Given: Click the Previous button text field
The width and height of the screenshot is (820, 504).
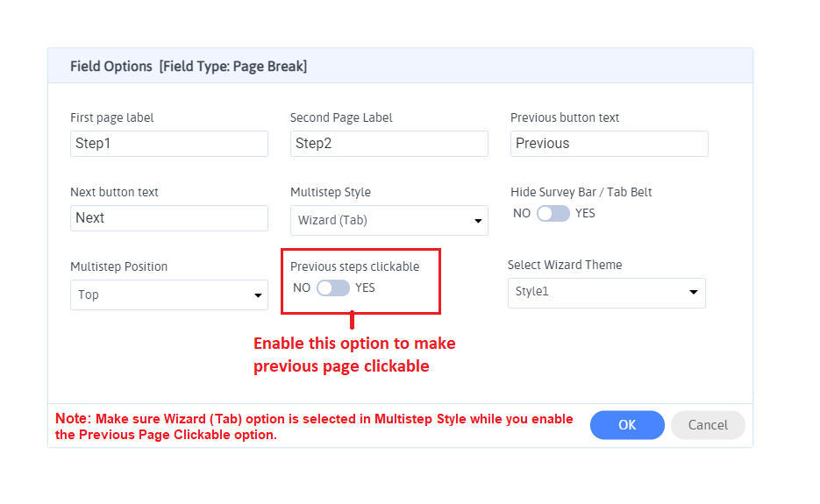Looking at the screenshot, I should click(x=609, y=144).
